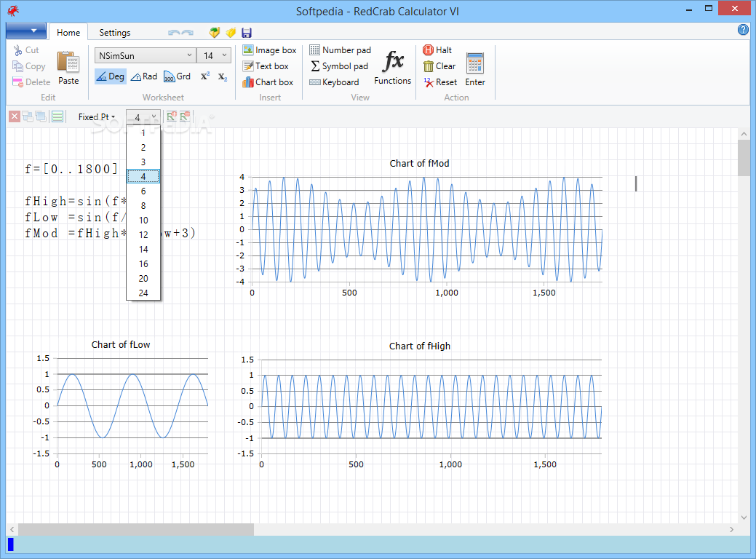Switch to the Home tab
756x559 pixels.
point(68,32)
